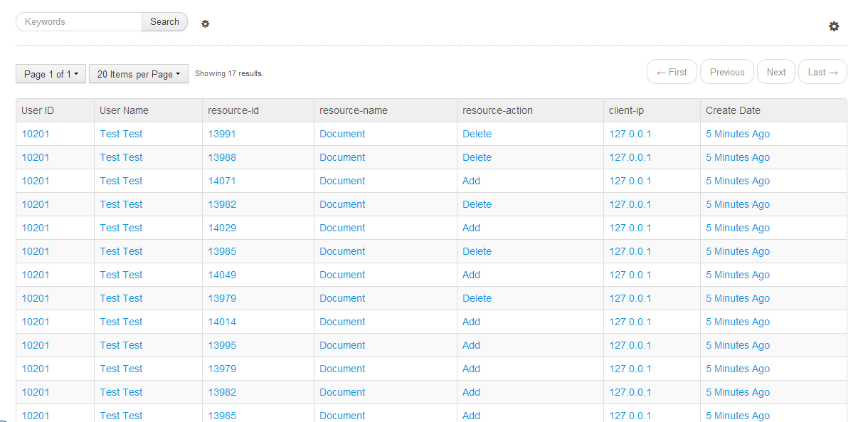Jump to the Last page
The height and width of the screenshot is (422, 868).
[x=822, y=71]
